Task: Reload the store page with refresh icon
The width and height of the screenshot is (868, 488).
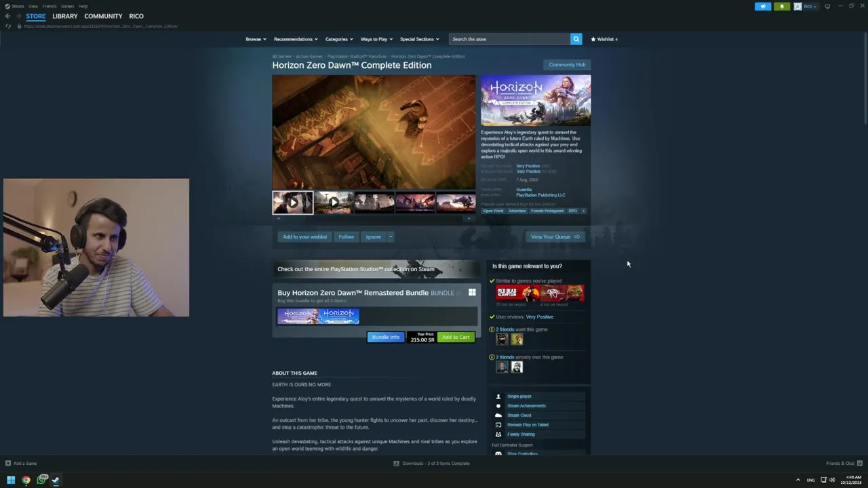Action: (8, 26)
